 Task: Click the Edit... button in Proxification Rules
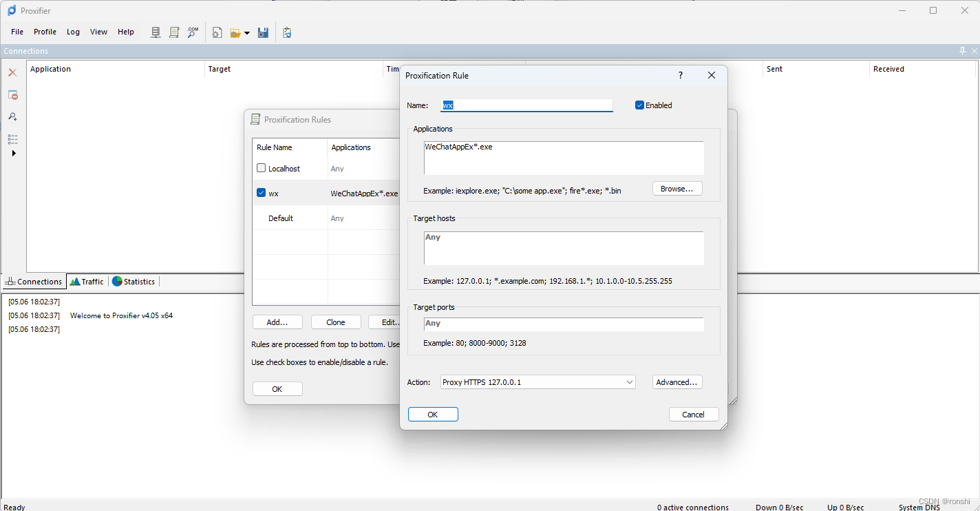point(384,322)
